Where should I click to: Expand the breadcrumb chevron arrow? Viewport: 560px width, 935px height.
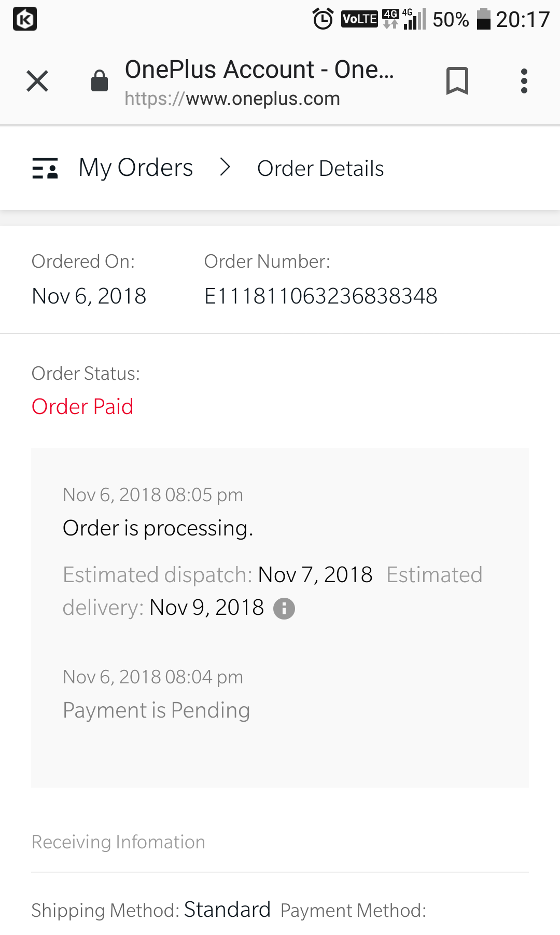[x=225, y=167]
